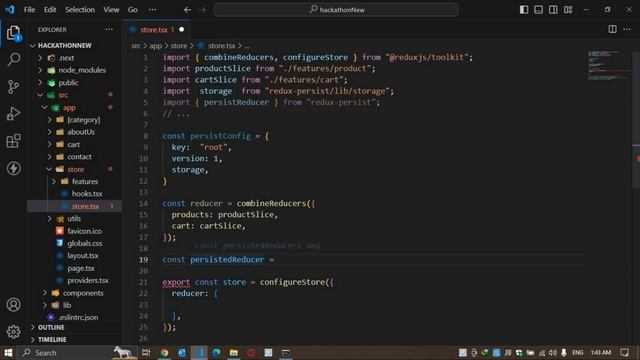
Task: Open File Explorer from the taskbar
Action: tap(234, 353)
